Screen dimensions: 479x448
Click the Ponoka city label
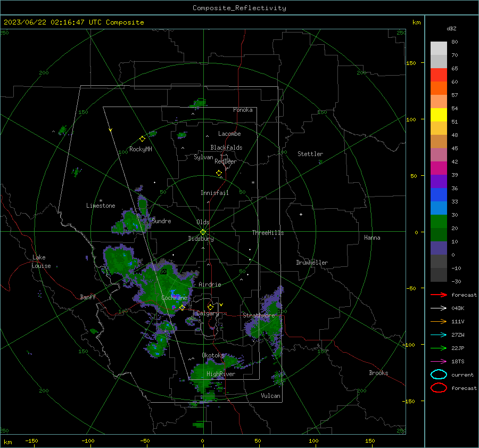coord(243,110)
